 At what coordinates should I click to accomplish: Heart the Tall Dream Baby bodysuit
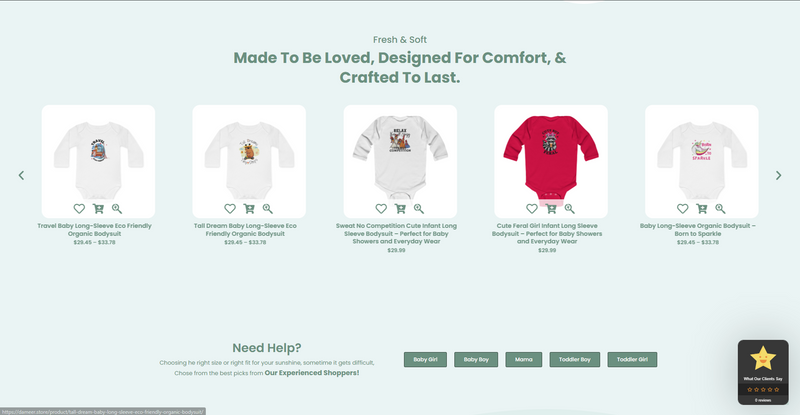coord(230,208)
